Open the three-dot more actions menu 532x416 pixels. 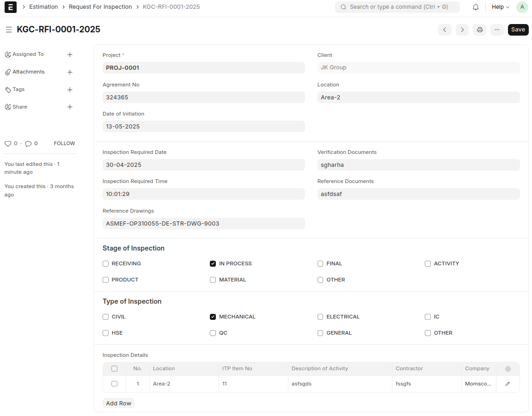coord(497,30)
